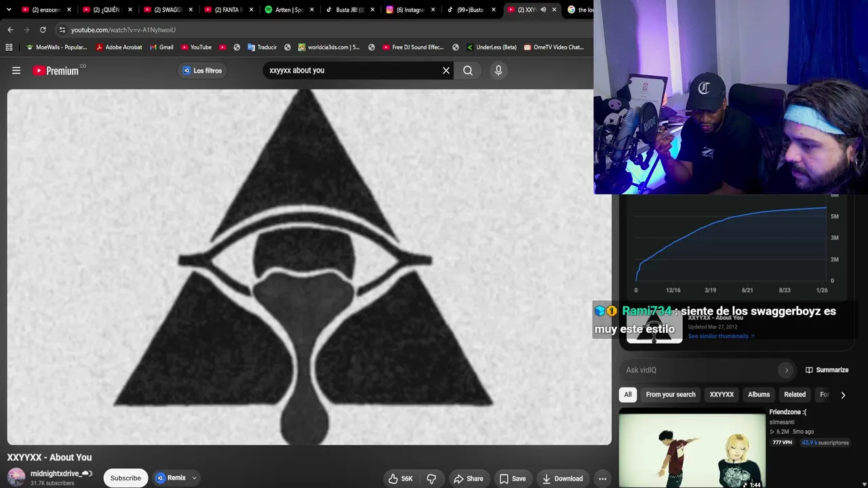Show next filter chips with arrow
Viewport: 868px width, 488px height.
point(843,394)
